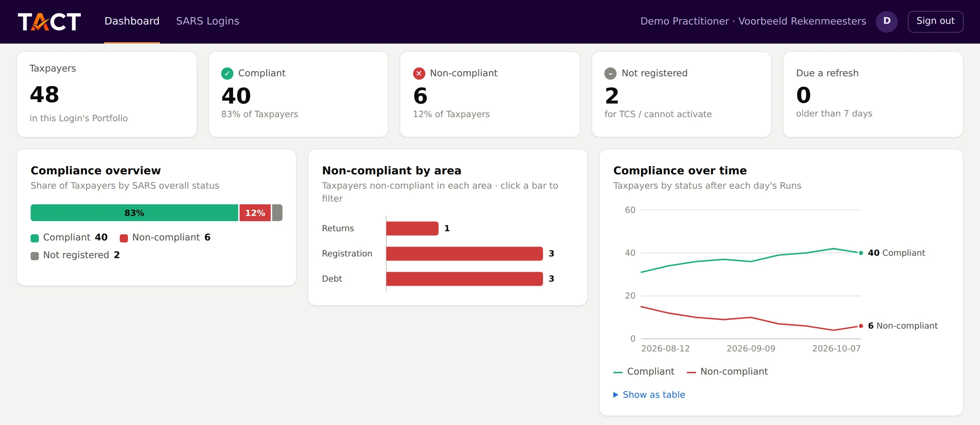Image resolution: width=980 pixels, height=425 pixels.
Task: Click the green Compliant checkmark icon
Action: 227,73
